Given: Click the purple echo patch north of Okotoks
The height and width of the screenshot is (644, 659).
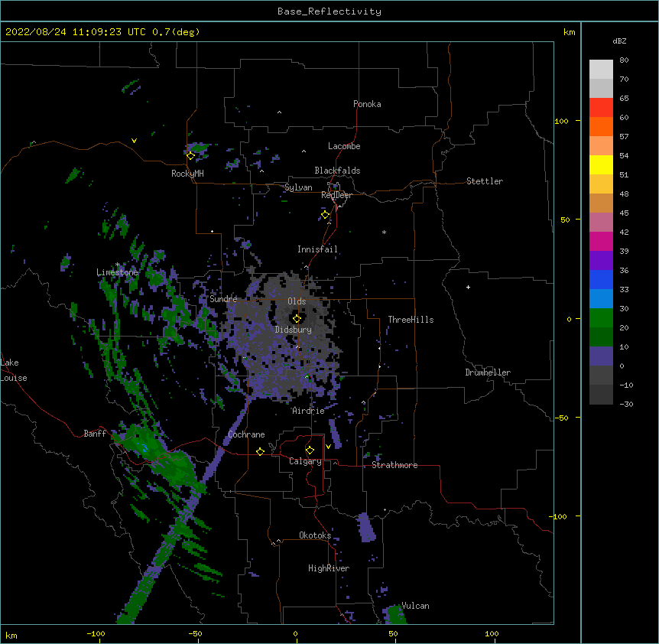Looking at the screenshot, I should click(366, 527).
